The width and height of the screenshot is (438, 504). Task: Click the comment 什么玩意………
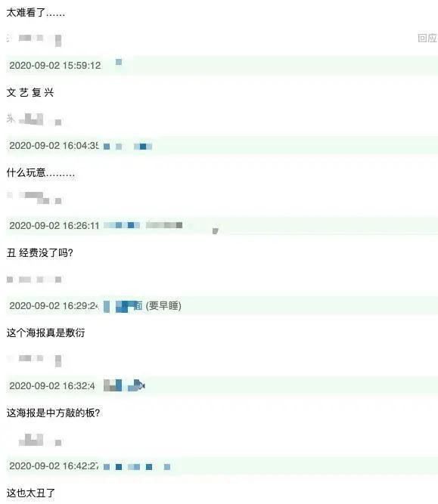point(41,173)
